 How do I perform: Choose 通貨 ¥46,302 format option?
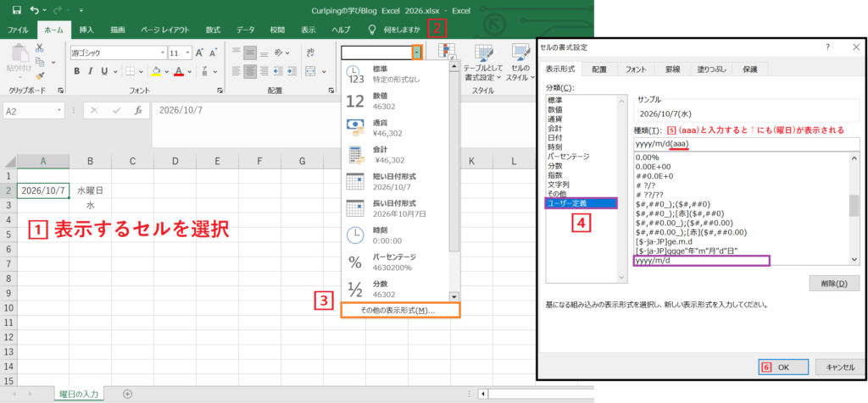coord(396,128)
